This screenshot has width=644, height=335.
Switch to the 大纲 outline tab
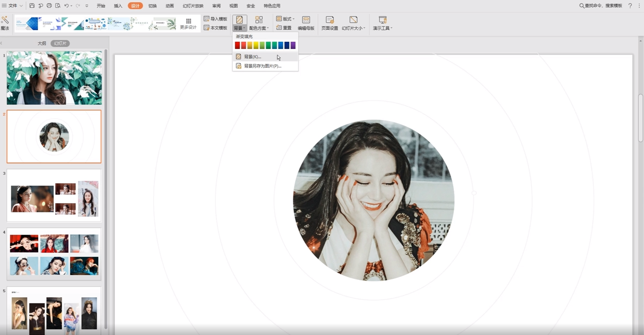[42, 43]
